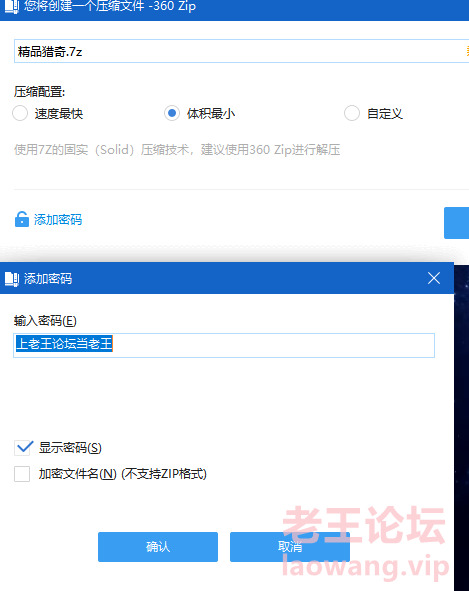
Task: Click the 添加密码 dialog title bar
Action: click(x=227, y=278)
